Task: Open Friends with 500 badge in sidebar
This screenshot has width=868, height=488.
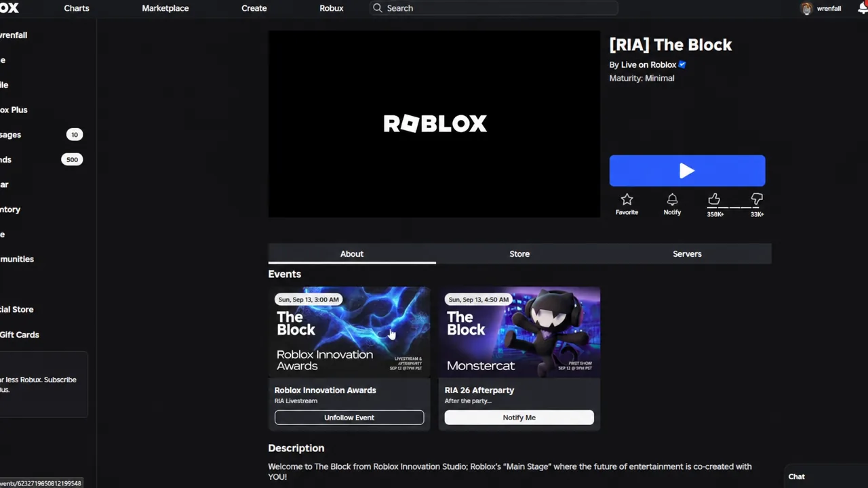Action: click(x=41, y=159)
